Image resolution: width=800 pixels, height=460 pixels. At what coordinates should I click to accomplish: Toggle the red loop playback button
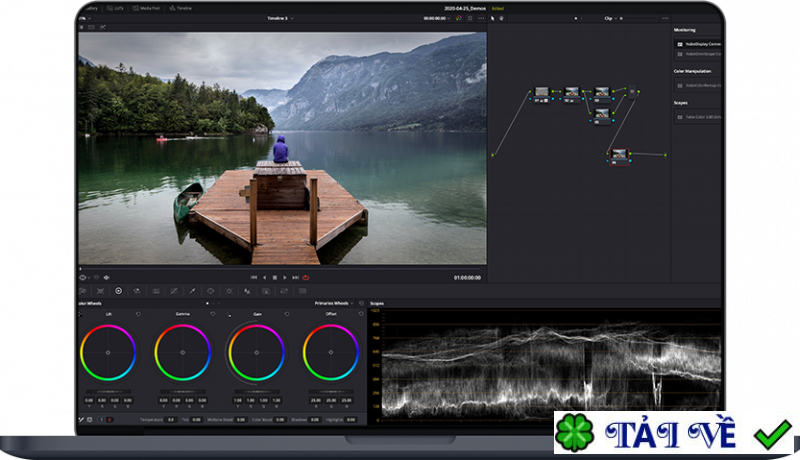306,277
